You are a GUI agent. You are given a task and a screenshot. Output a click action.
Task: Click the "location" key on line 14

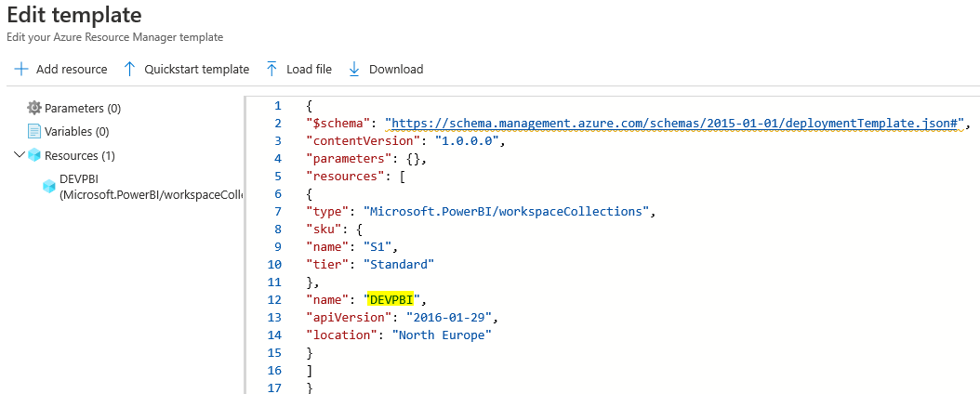[340, 335]
